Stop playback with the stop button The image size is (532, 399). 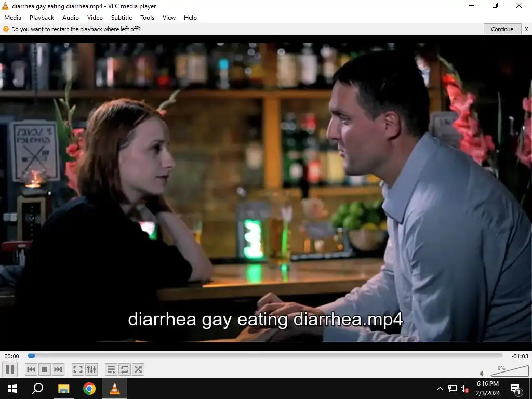(45, 369)
